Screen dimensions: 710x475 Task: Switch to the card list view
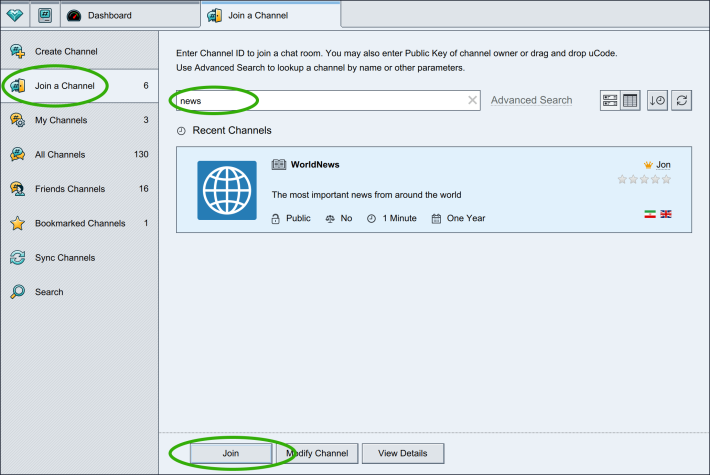point(610,100)
